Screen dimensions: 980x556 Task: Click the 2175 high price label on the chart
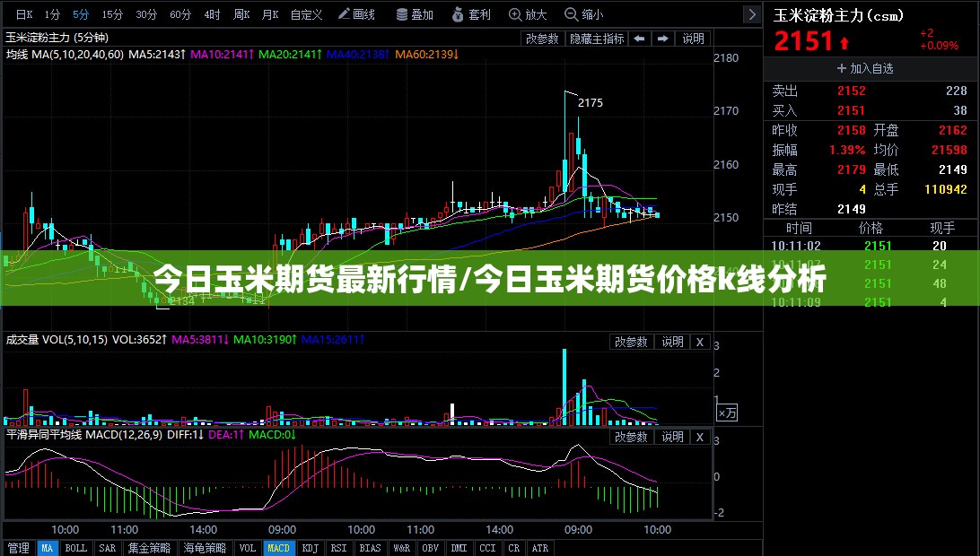(x=590, y=102)
